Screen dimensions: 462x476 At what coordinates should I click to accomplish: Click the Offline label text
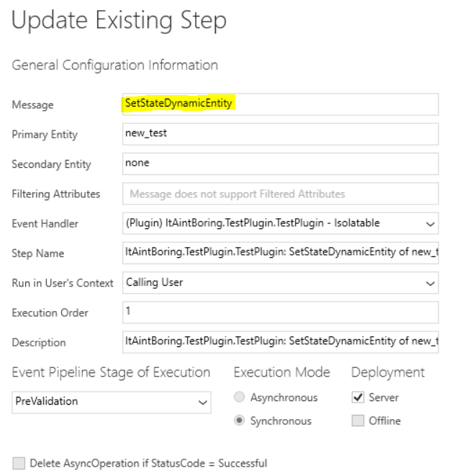[x=385, y=421]
